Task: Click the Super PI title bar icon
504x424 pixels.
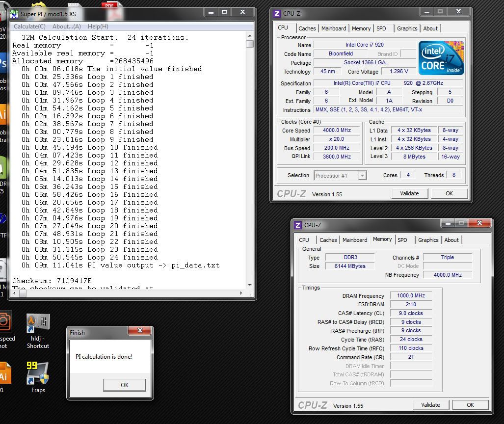Action: 14,14
